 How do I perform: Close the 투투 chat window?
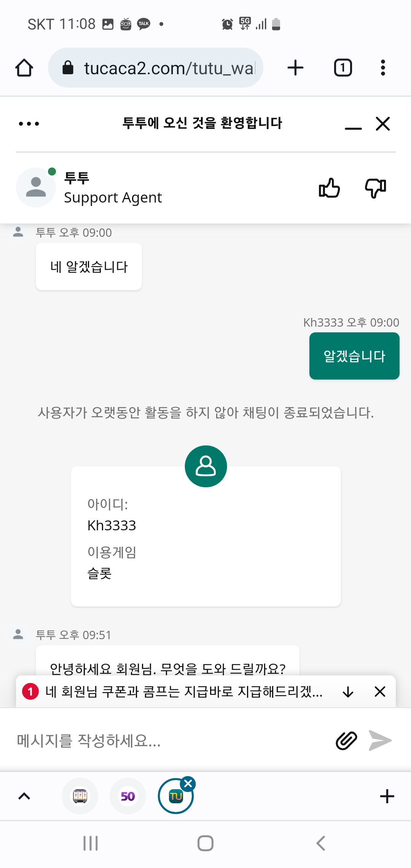point(383,124)
